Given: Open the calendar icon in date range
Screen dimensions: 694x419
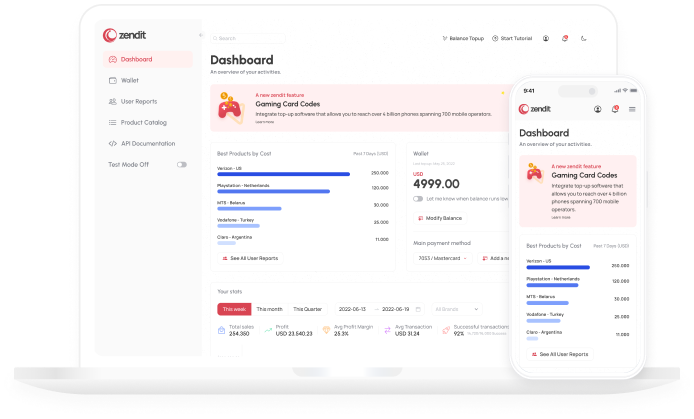Looking at the screenshot, I should click(x=418, y=309).
